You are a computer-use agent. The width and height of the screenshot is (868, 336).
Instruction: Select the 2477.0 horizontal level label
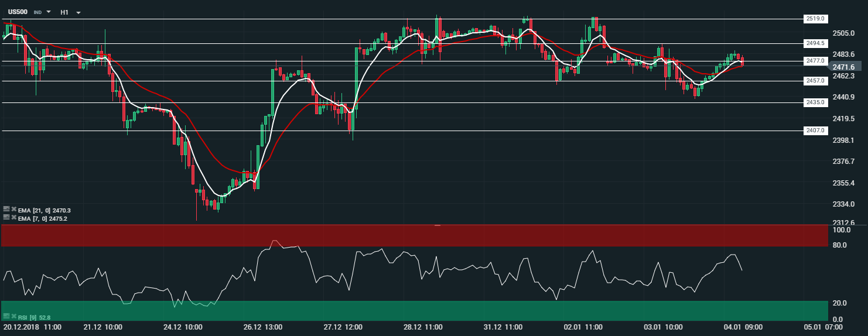click(815, 61)
